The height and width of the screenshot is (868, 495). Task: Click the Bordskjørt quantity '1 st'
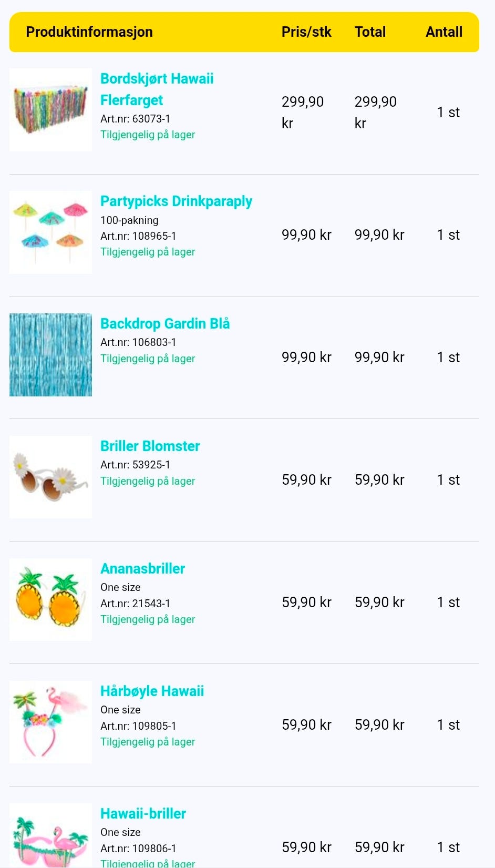(448, 112)
